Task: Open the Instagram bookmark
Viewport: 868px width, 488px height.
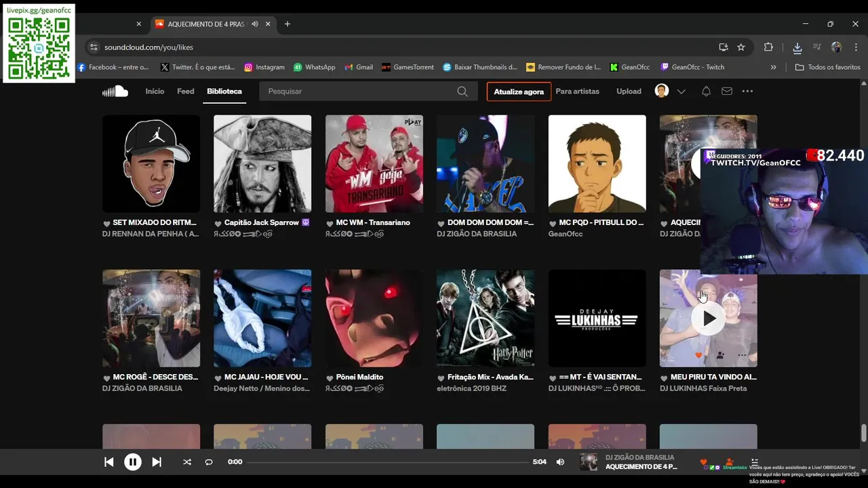Action: [x=264, y=67]
